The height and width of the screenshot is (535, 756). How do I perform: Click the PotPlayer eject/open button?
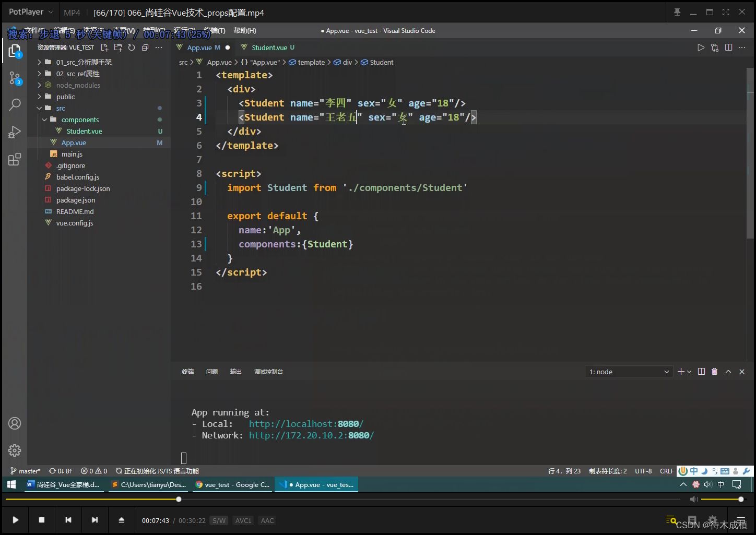121,520
